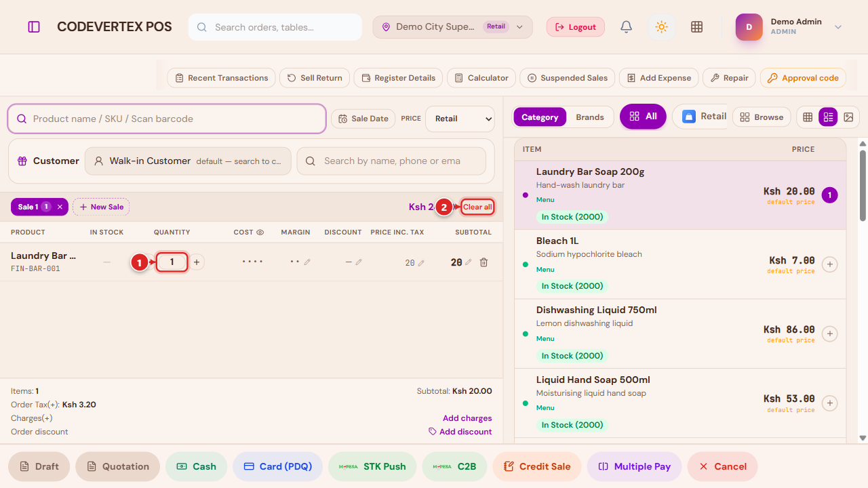Image resolution: width=868 pixels, height=488 pixels.
Task: Open Recent Transactions
Action: [221, 78]
